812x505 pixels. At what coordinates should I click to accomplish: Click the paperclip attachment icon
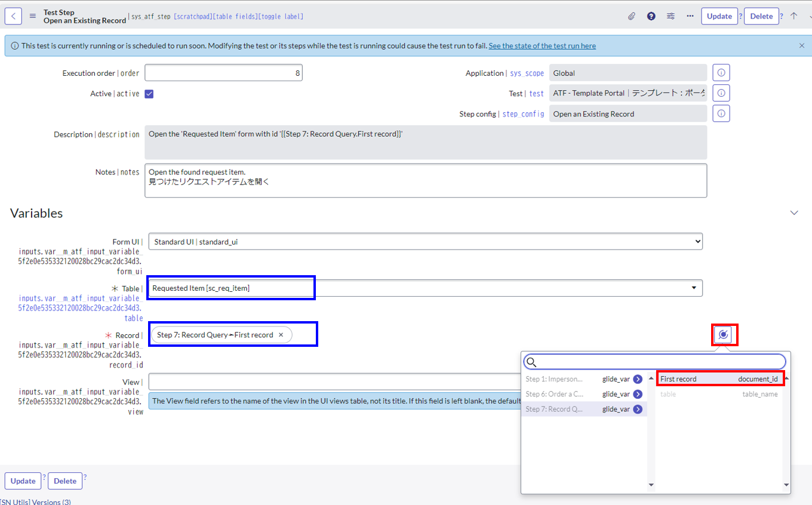[x=632, y=16]
